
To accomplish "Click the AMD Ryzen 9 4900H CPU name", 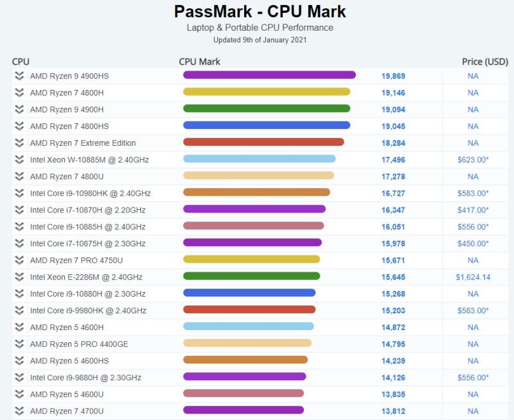I will point(67,109).
